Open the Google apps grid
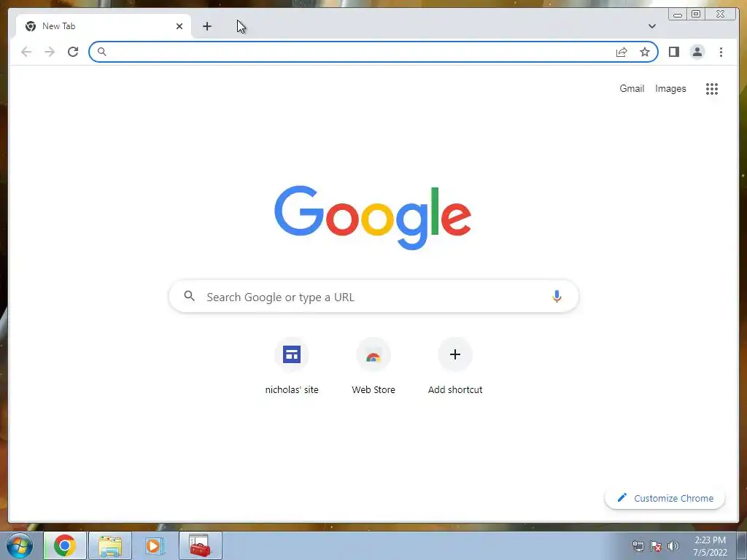Screen dimensions: 747x560 click(712, 88)
